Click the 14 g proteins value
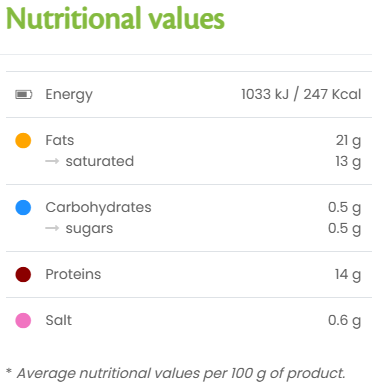 pos(348,275)
